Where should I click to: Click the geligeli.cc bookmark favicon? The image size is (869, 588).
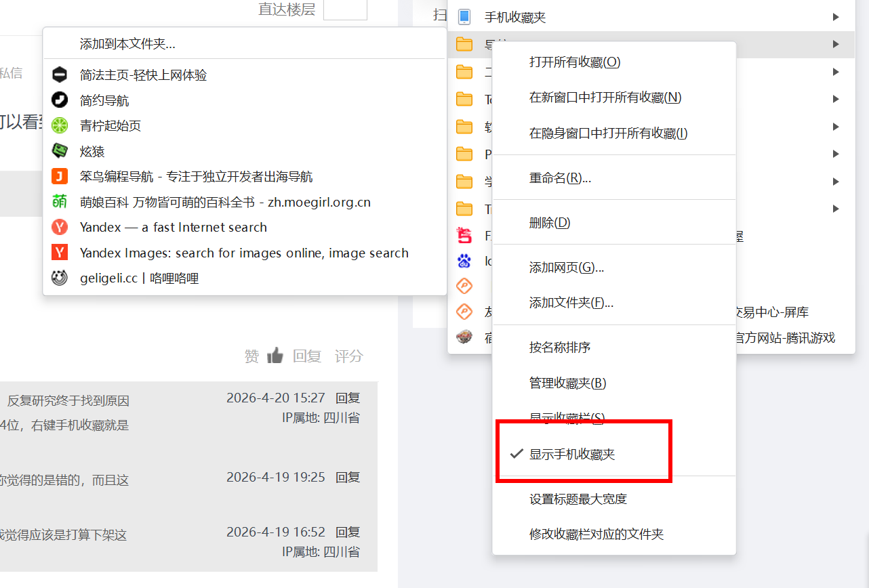60,278
